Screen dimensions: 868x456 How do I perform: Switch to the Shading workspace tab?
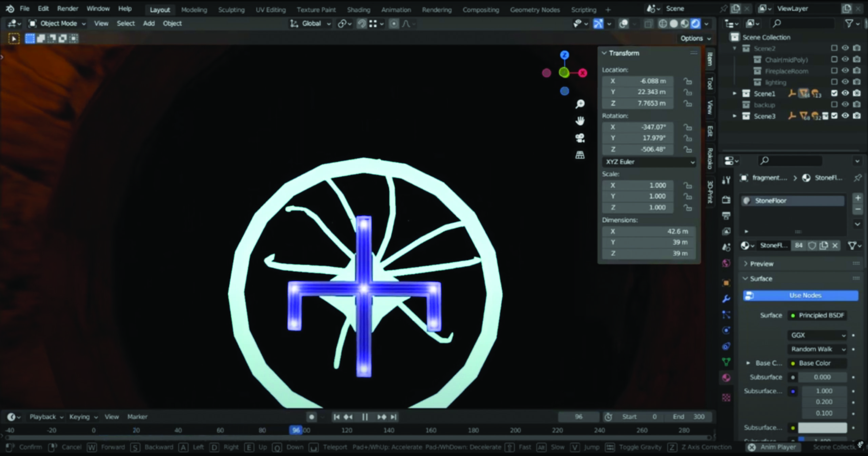358,10
